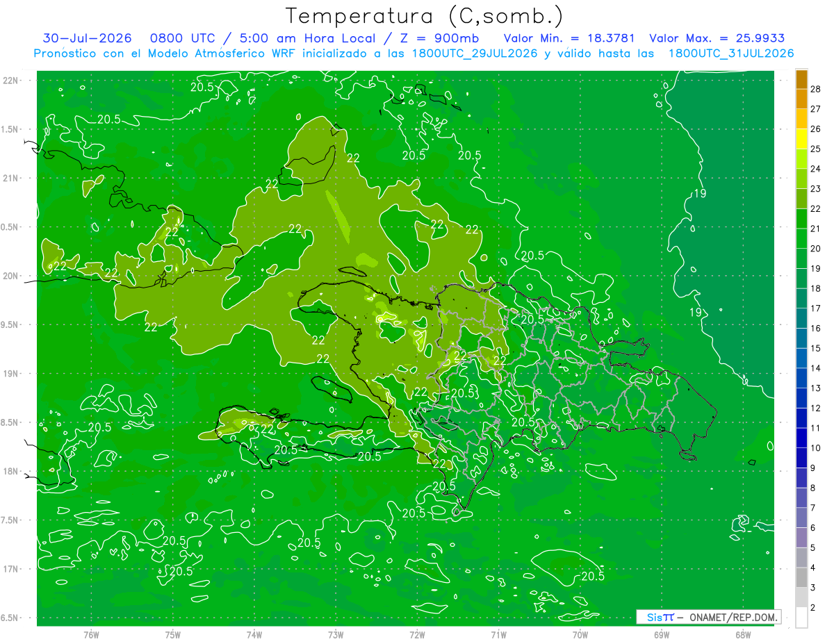Click the title "Temperatura (C,somb.)"
The image size is (834, 644).
pyautogui.click(x=424, y=17)
